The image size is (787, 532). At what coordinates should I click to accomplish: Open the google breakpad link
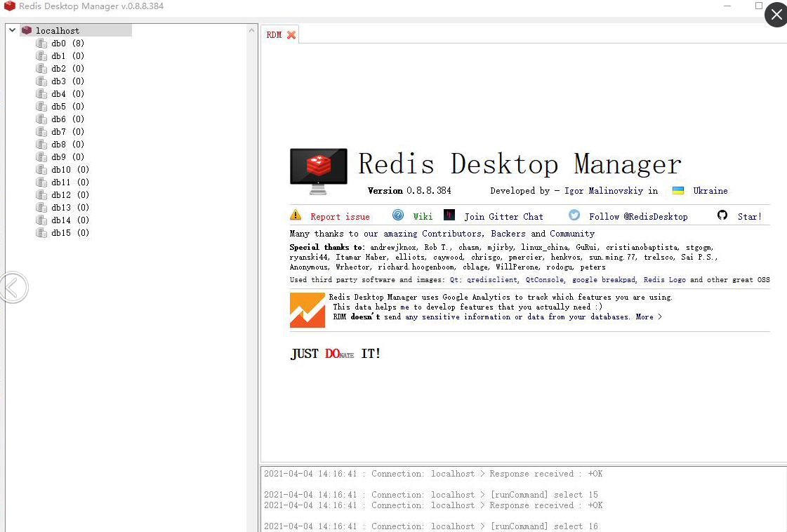click(604, 280)
